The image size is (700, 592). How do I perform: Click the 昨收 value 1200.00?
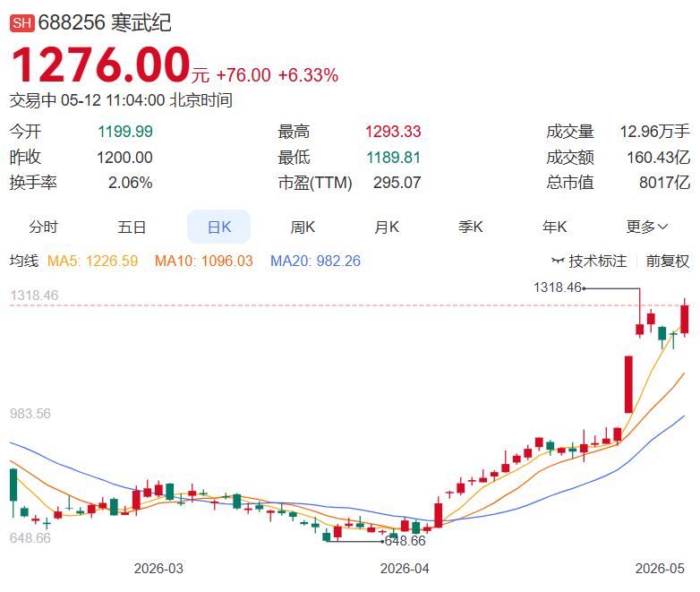tap(124, 158)
